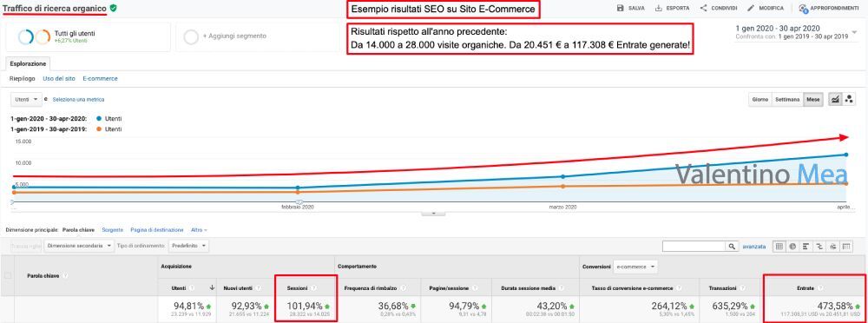Click the green verified shield icon
The height and width of the screenshot is (323, 868).
113,9
